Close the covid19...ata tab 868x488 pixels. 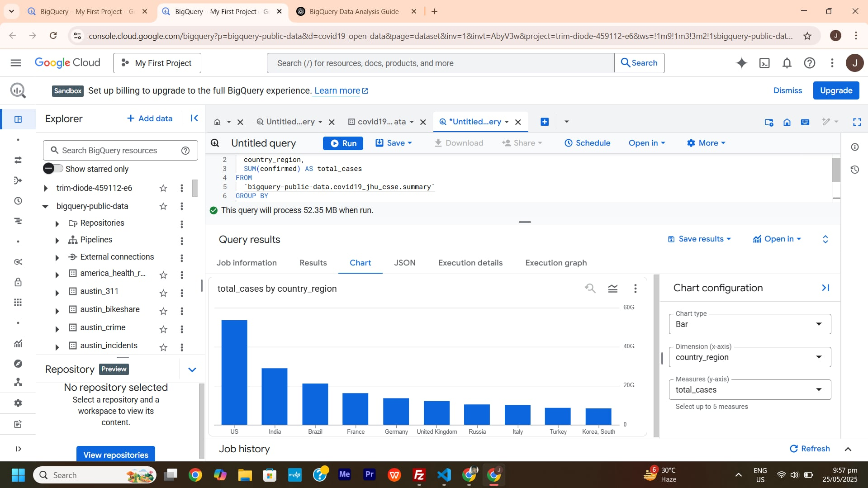(423, 122)
